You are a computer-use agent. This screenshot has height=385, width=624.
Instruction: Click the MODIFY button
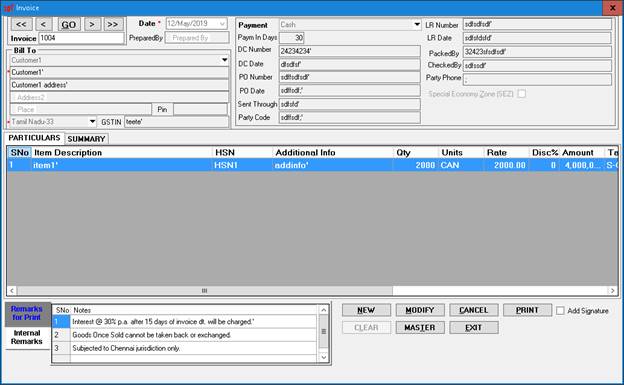pos(420,310)
